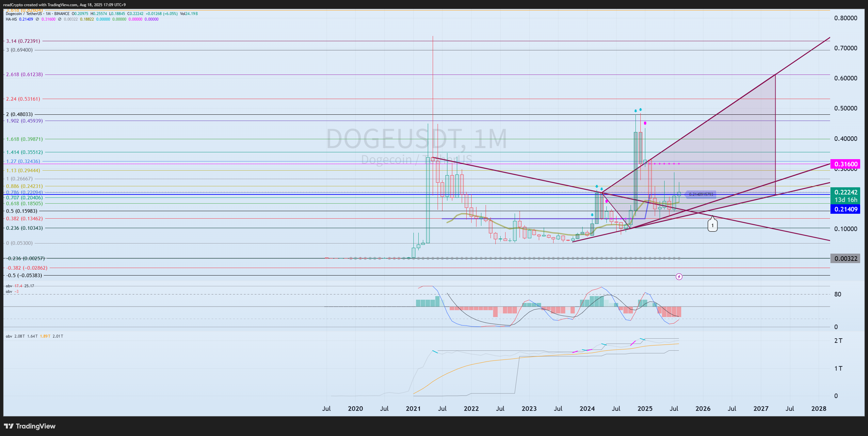Click the Fibonacci label 1.27 (0.32436)
868x436 pixels.
(23, 161)
